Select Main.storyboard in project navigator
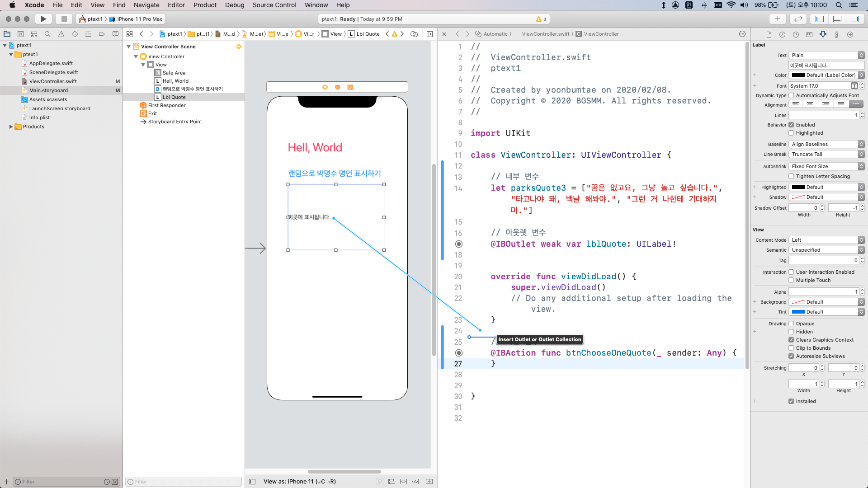The image size is (868, 488). pos(48,90)
